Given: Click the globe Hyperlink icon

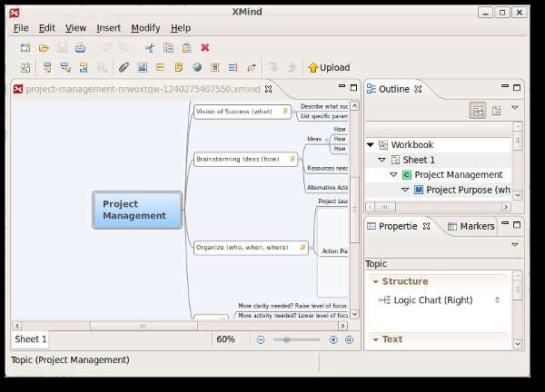Looking at the screenshot, I should (x=197, y=67).
